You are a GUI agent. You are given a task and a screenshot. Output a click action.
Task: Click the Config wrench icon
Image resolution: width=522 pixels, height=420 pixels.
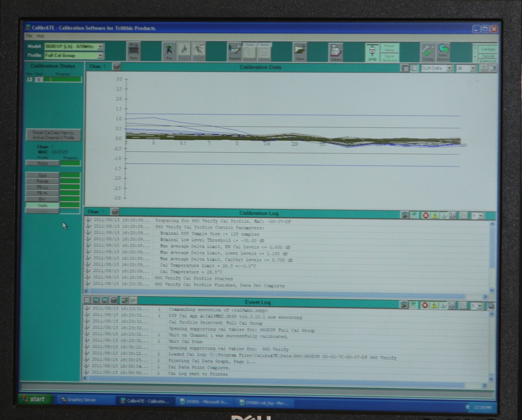[x=428, y=52]
